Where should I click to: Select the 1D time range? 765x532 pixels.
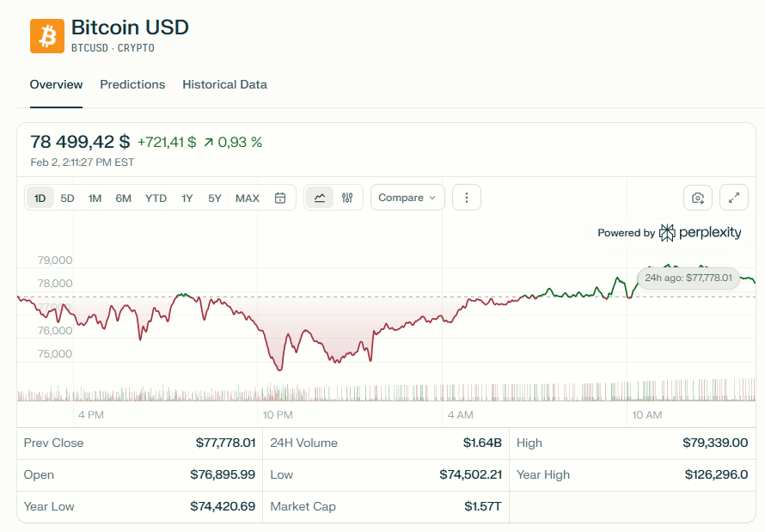tap(40, 198)
